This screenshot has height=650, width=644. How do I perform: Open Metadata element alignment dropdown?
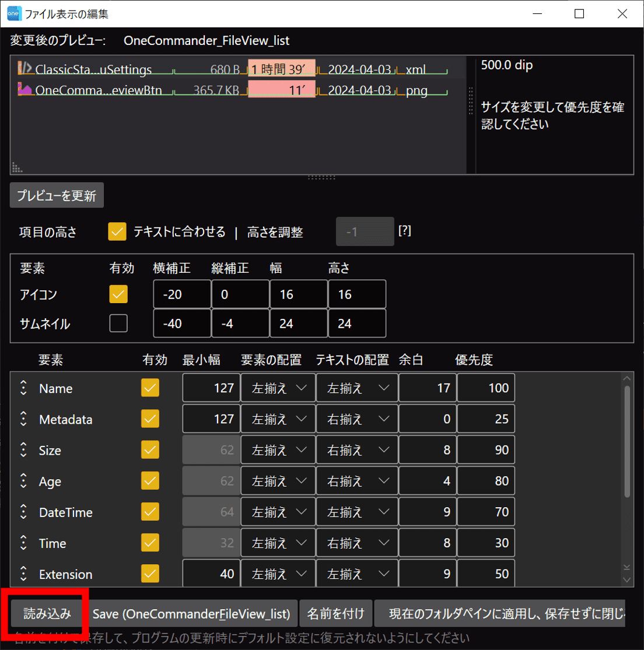click(x=278, y=419)
